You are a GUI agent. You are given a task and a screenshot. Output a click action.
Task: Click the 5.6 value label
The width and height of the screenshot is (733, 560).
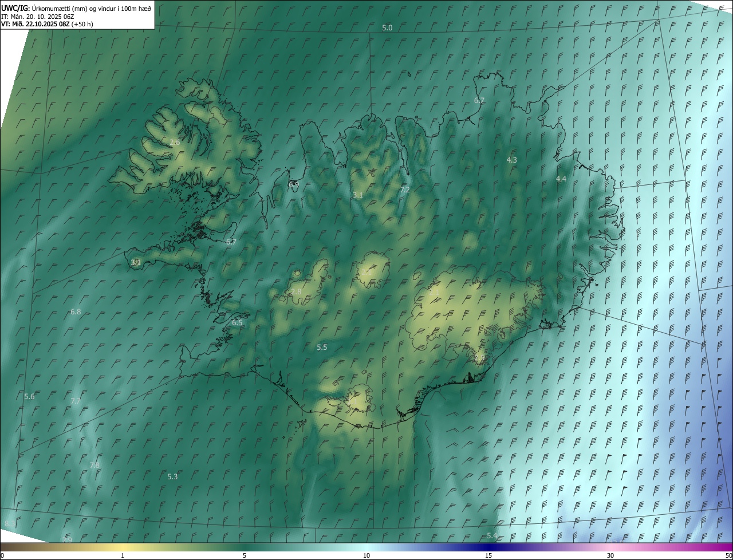[x=29, y=397]
